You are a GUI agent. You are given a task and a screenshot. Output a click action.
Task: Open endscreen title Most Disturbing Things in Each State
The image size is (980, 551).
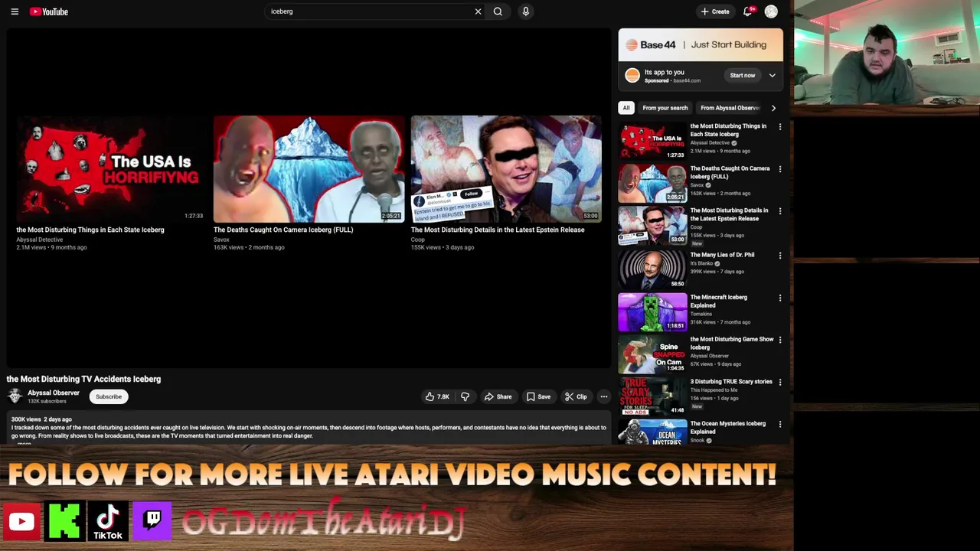coord(90,230)
